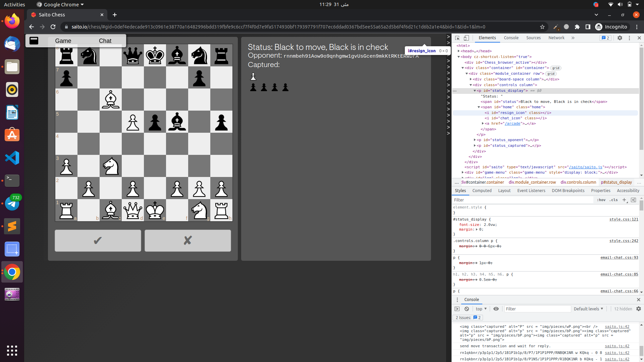Launch VS Code from the dock
This screenshot has width=644, height=362.
[12, 158]
